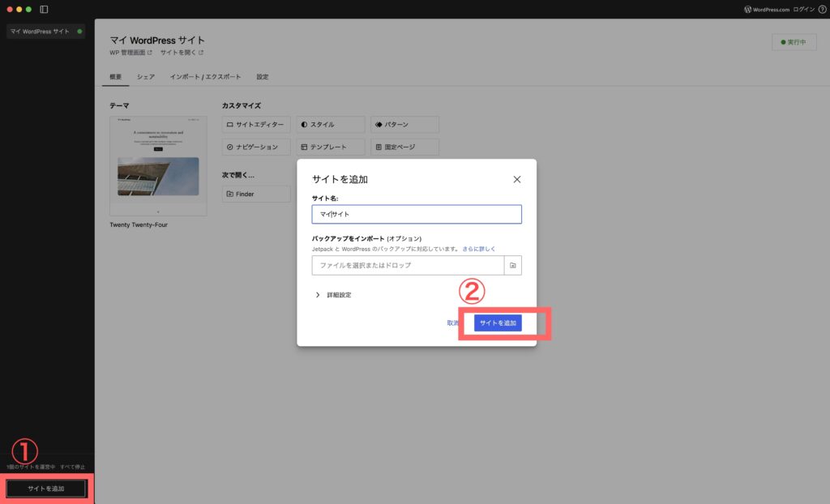Switch to the インポート / エクスポート tab
Screen dimensions: 830x504
click(x=205, y=77)
